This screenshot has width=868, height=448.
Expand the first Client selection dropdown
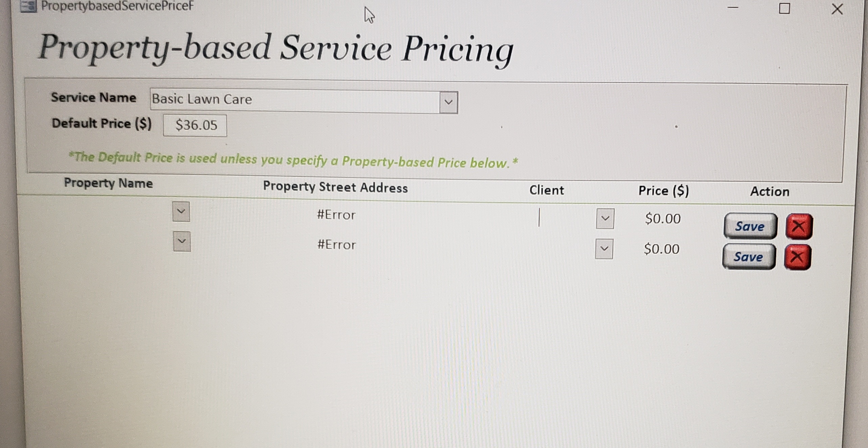(x=605, y=219)
